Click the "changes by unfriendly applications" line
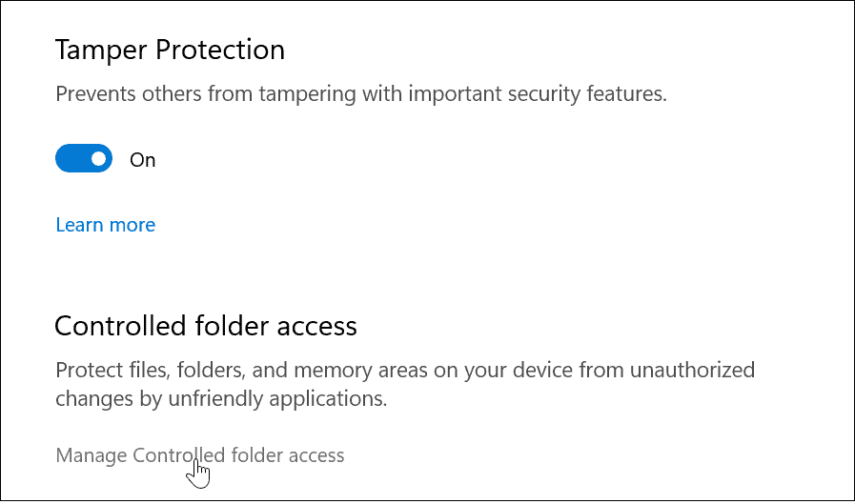 click(x=221, y=399)
